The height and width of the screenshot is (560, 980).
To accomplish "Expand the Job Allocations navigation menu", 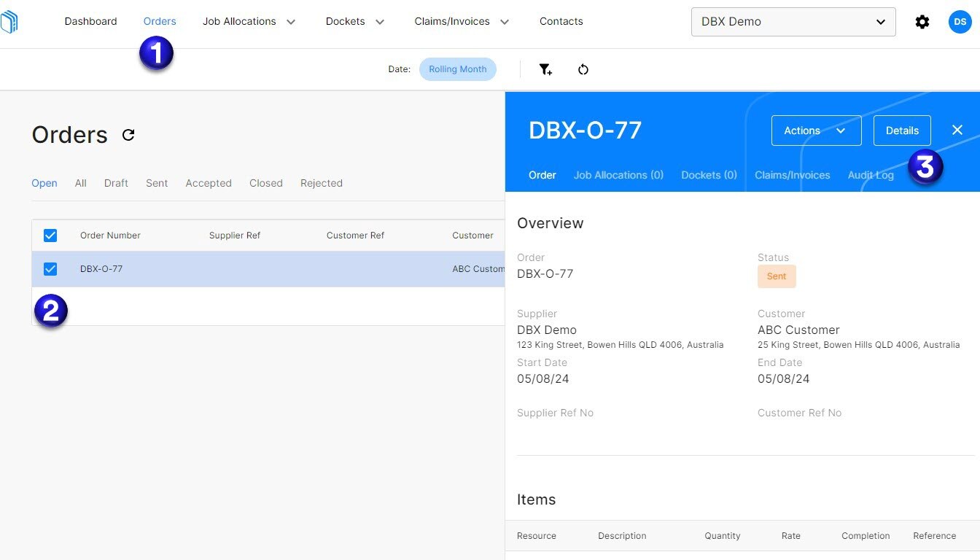I will (x=249, y=21).
